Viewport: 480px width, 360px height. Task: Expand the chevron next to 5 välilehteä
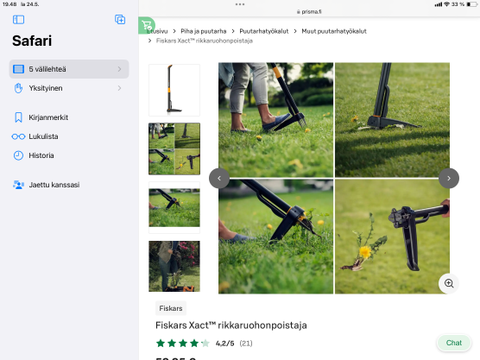click(x=119, y=69)
